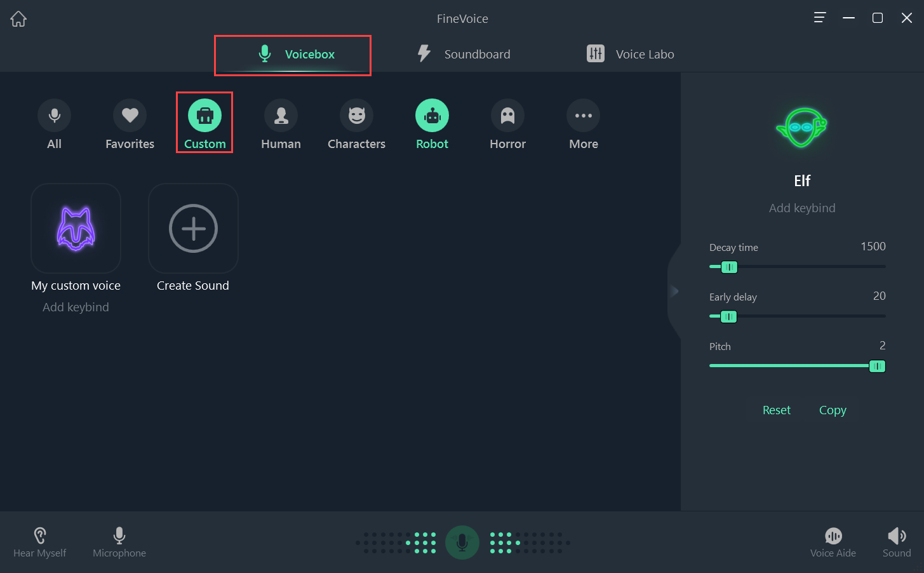Select the Robot voice category

[x=432, y=124]
